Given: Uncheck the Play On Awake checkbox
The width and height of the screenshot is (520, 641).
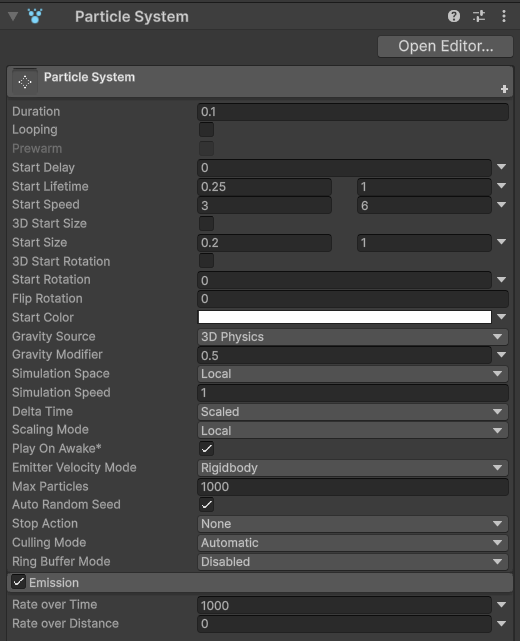Looking at the screenshot, I should pos(206,448).
